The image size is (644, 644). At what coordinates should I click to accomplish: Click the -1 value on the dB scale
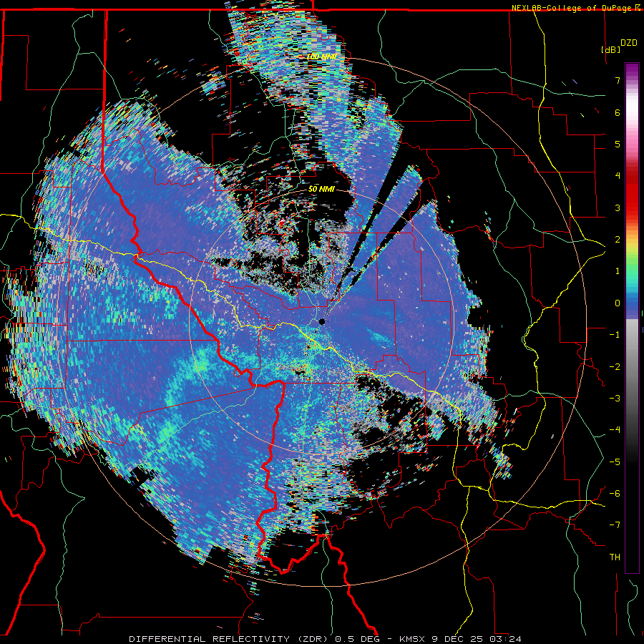tap(615, 335)
